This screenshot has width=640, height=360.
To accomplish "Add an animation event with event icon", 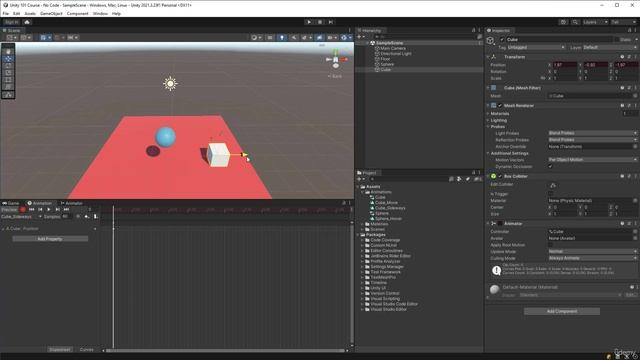I will (95, 217).
